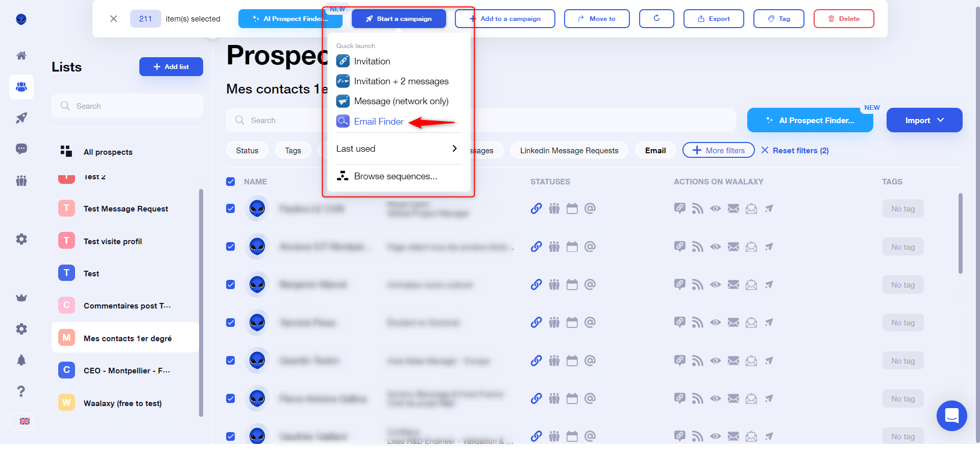Open the Home icon in sidebar

(21, 56)
